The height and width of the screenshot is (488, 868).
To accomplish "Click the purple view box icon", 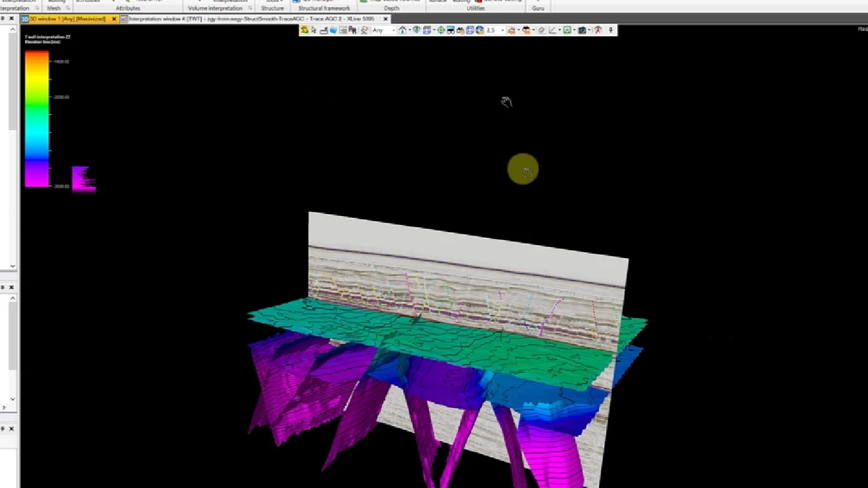I will pos(427,30).
